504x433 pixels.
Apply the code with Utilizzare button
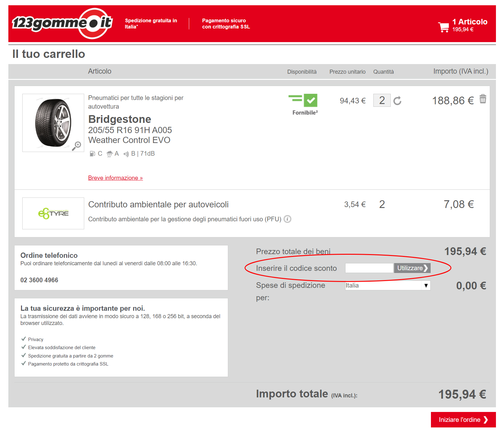point(412,268)
